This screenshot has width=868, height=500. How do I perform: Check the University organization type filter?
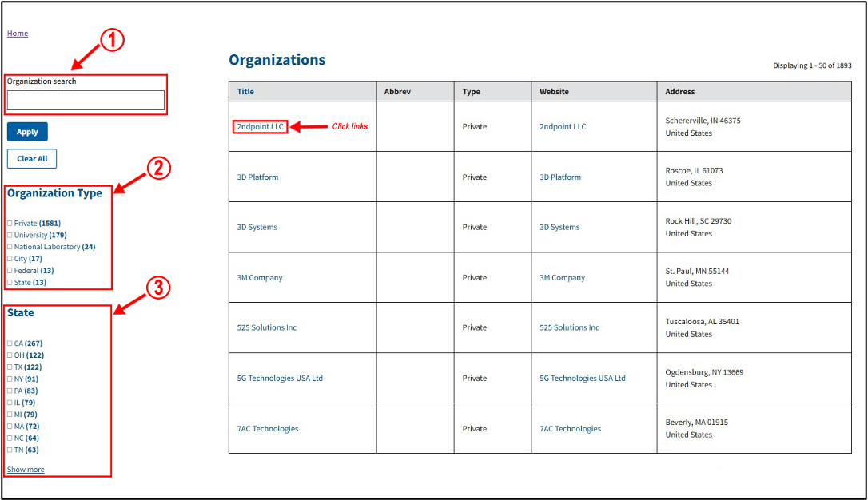point(10,235)
